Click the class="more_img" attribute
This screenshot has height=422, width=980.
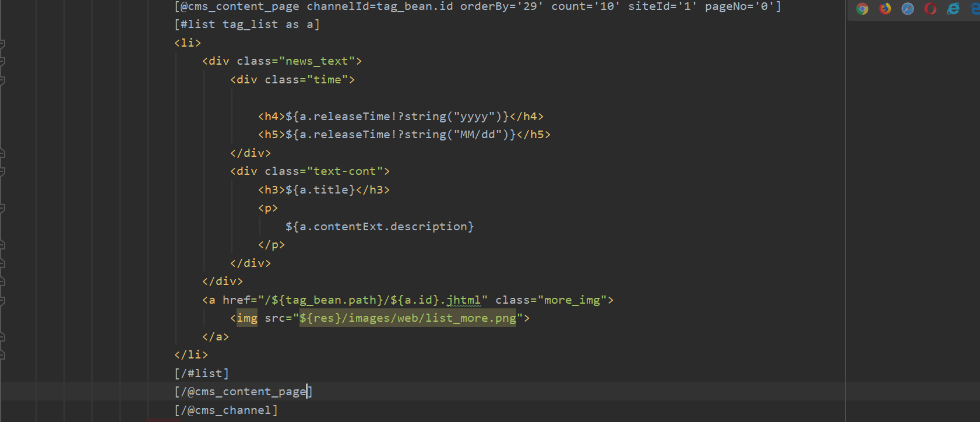click(x=551, y=300)
